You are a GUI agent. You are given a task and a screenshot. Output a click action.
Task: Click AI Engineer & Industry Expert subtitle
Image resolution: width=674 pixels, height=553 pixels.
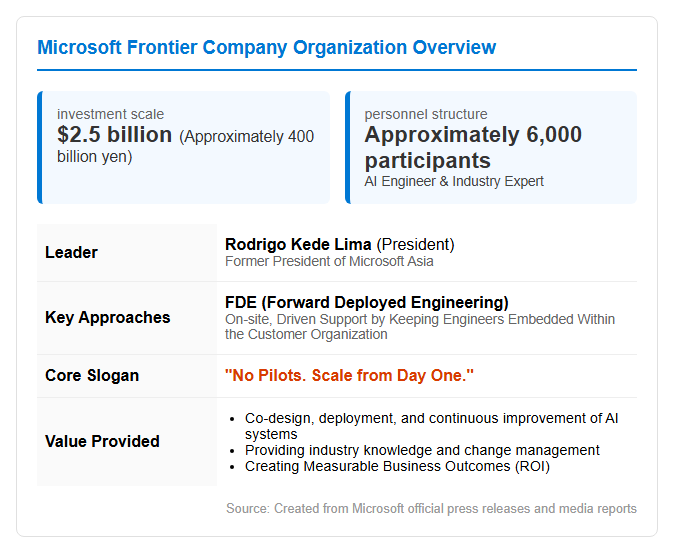[454, 181]
